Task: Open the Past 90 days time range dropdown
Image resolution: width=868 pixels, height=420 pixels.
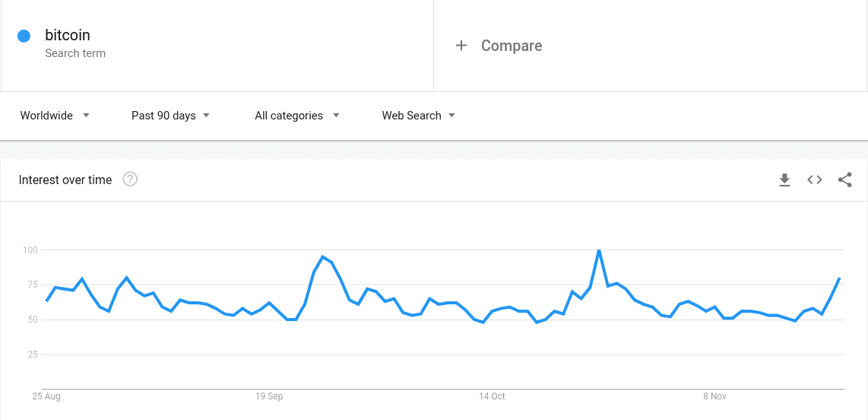Action: click(x=170, y=116)
